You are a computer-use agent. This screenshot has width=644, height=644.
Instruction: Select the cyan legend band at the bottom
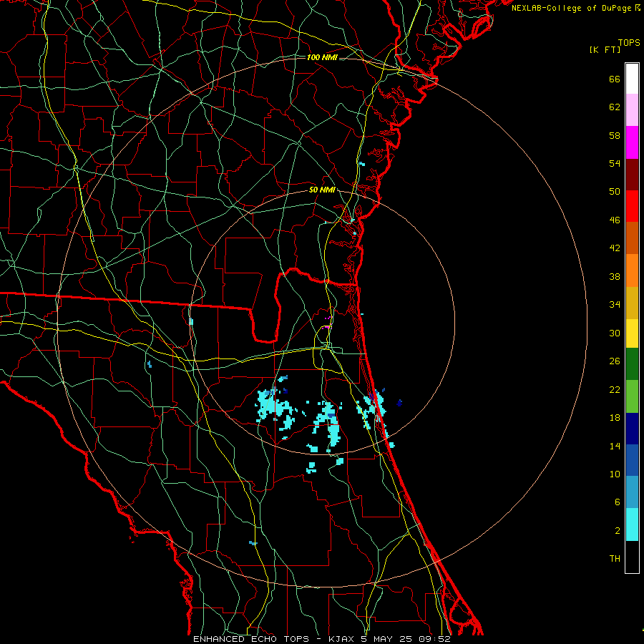632,525
